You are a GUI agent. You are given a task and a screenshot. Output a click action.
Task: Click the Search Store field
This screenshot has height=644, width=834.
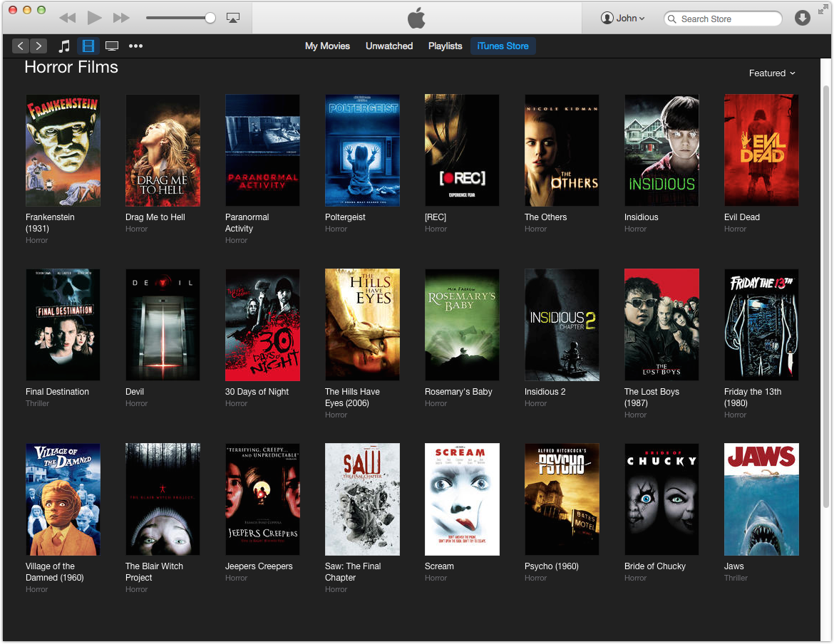click(723, 19)
